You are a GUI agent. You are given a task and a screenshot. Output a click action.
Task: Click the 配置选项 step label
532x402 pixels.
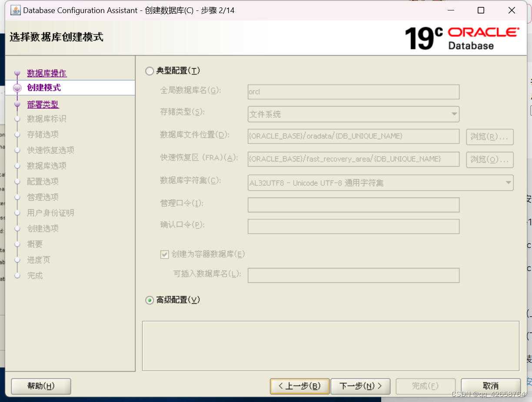tap(43, 181)
